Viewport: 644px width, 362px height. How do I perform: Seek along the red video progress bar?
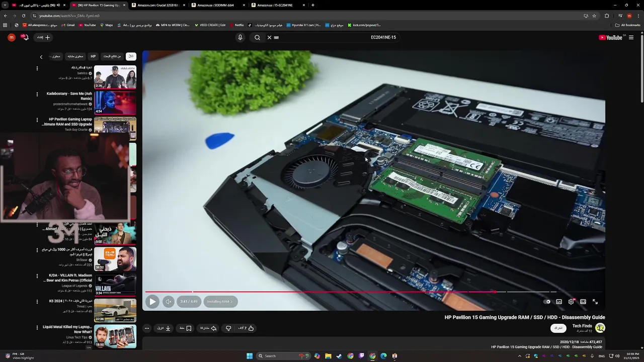[373, 292]
